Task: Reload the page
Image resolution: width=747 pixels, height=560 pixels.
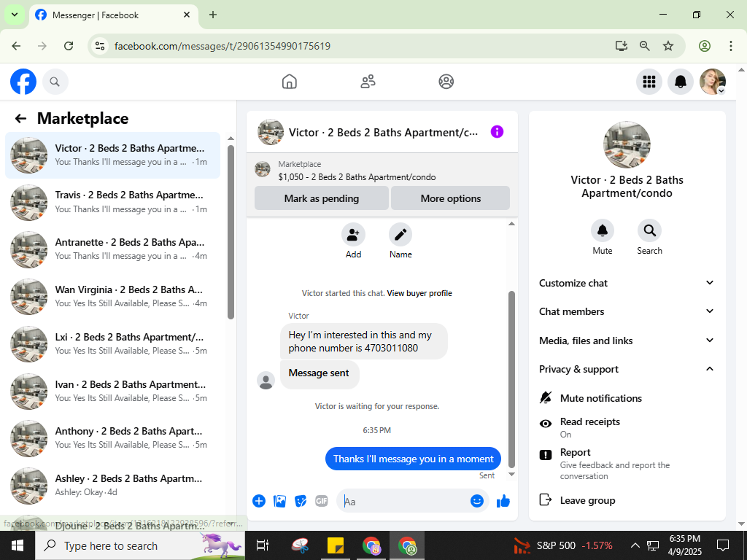Action: pos(69,46)
